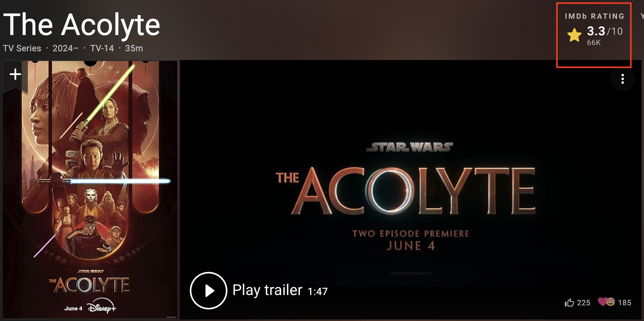
Task: Click the TV Series label
Action: pyautogui.click(x=22, y=48)
